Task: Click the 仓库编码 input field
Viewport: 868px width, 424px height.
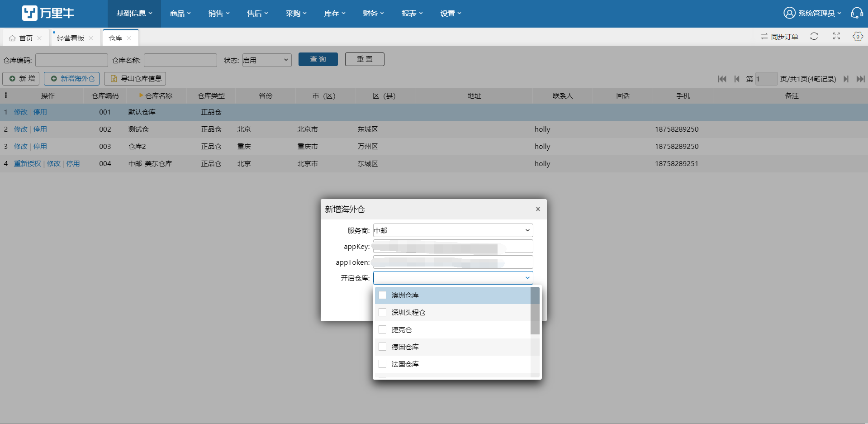Action: coord(71,60)
